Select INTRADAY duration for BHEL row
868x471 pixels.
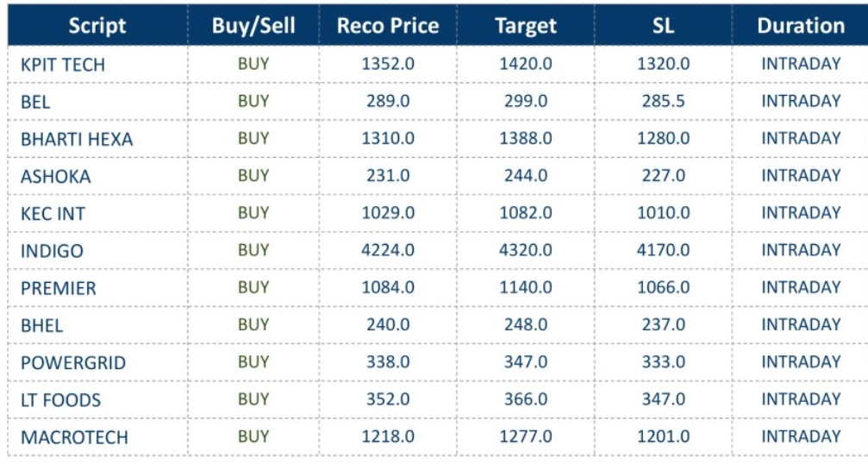801,325
